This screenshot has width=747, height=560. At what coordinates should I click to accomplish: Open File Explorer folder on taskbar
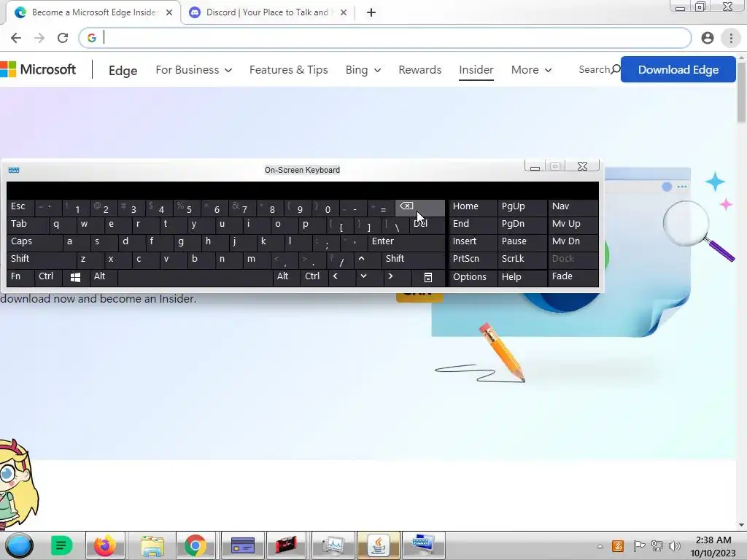pyautogui.click(x=152, y=545)
